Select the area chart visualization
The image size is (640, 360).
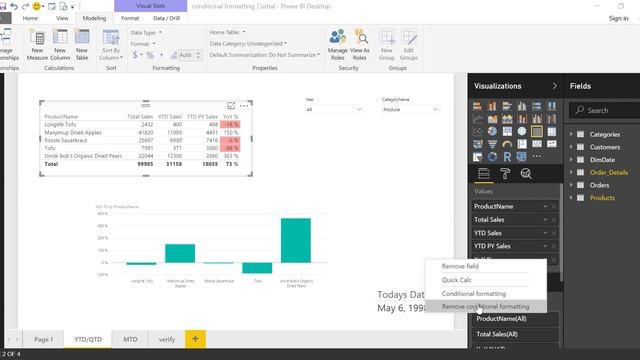(x=492, y=119)
